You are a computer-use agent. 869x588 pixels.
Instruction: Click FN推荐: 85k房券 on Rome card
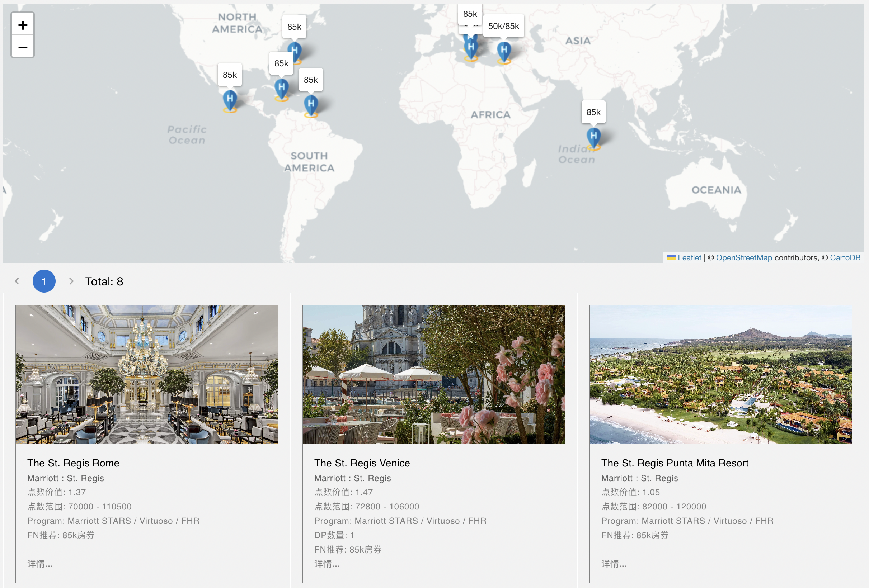click(x=61, y=535)
